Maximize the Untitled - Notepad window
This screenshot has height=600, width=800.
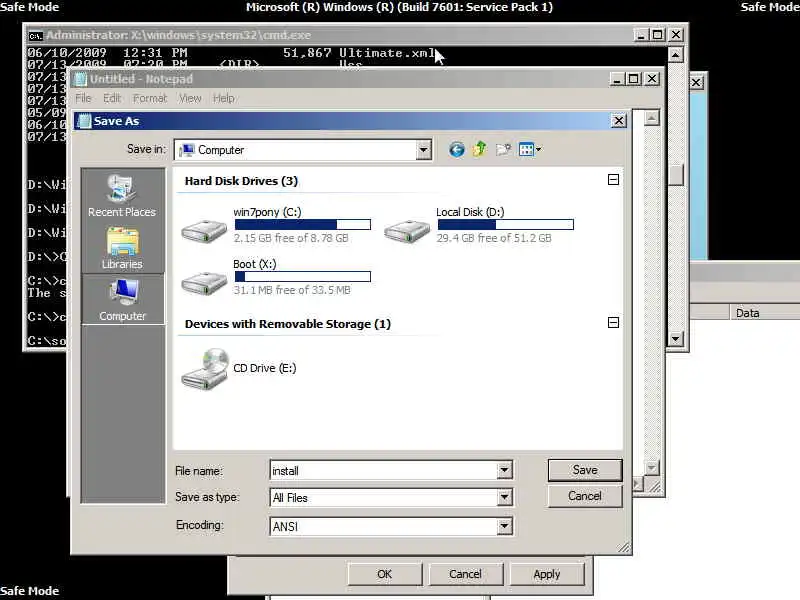point(634,79)
